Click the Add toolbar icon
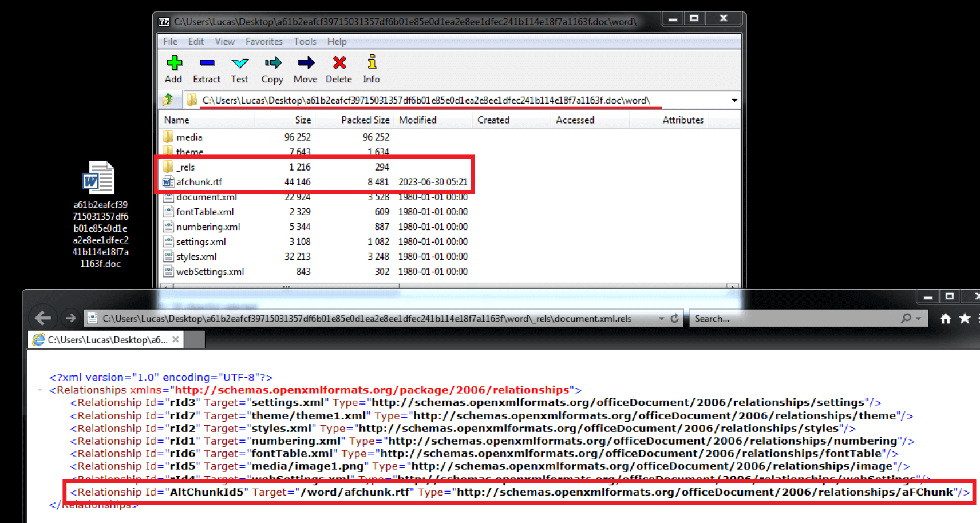Viewport: 980px width, 523px height. [174, 69]
